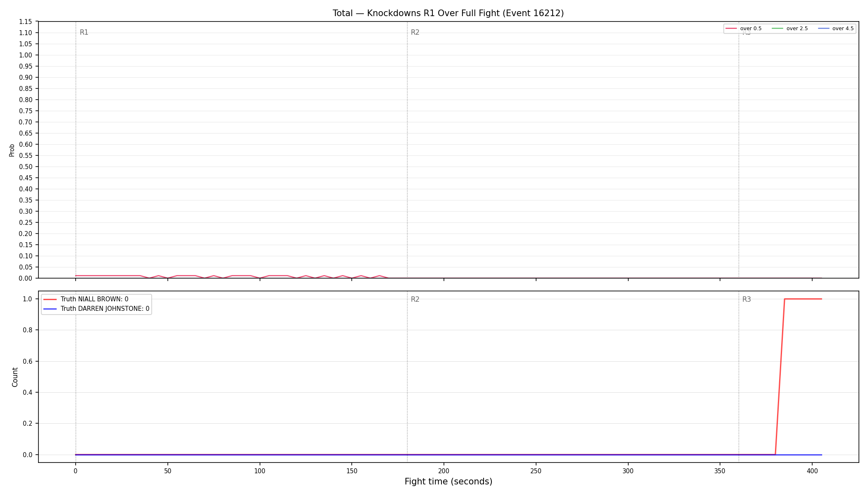Click the 'Fight time (seconds)' axis label
The height and width of the screenshot is (496, 868).
click(x=448, y=482)
